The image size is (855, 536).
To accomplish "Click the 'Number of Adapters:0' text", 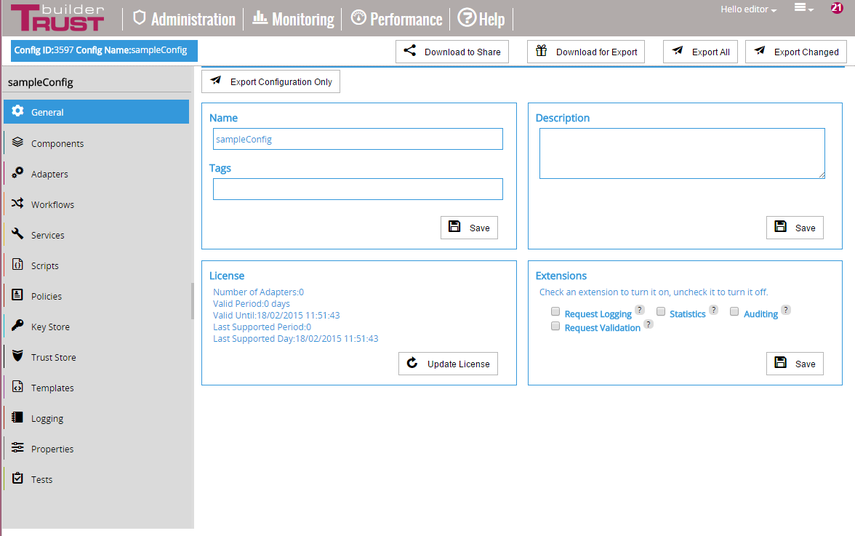I will point(258,292).
